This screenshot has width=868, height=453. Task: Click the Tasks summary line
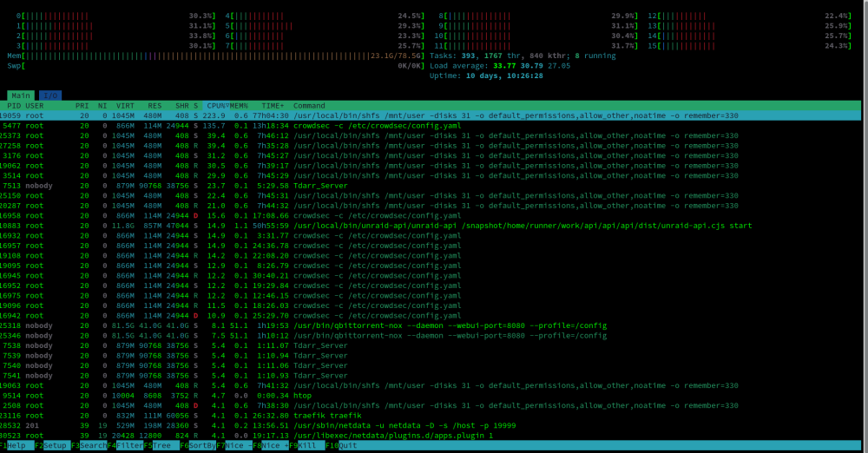(523, 56)
